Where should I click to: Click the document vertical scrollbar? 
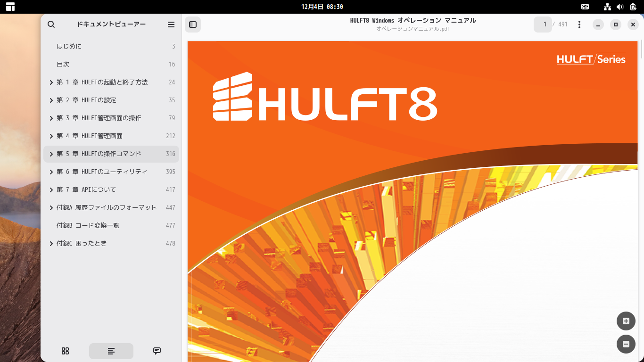pyautogui.click(x=641, y=49)
